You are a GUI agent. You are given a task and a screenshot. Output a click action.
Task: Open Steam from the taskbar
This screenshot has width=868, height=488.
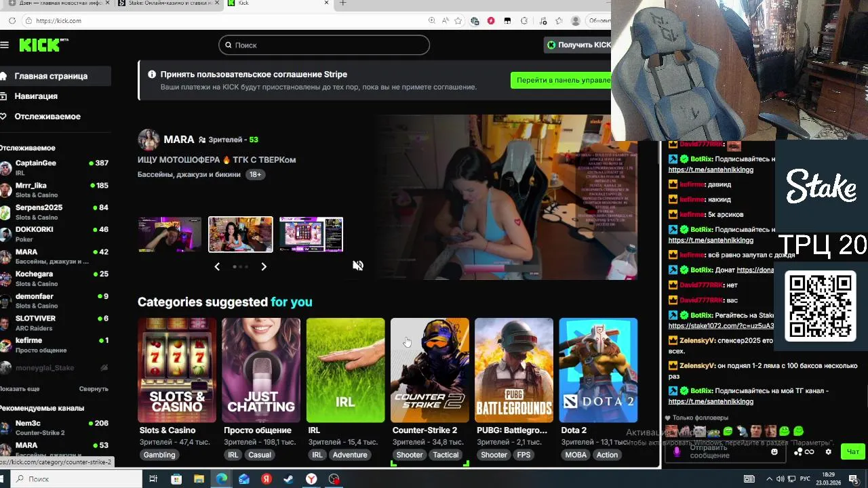click(288, 479)
